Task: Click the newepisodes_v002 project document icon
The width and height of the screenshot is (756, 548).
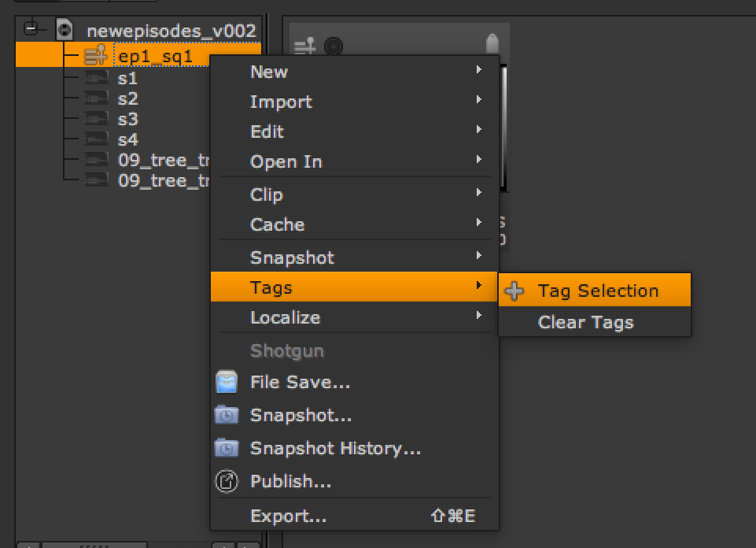Action: click(65, 31)
